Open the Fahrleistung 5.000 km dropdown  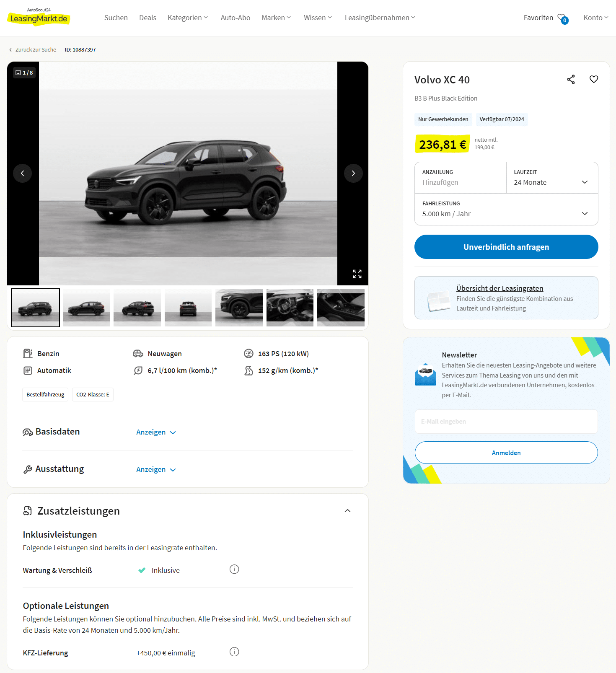pos(506,209)
